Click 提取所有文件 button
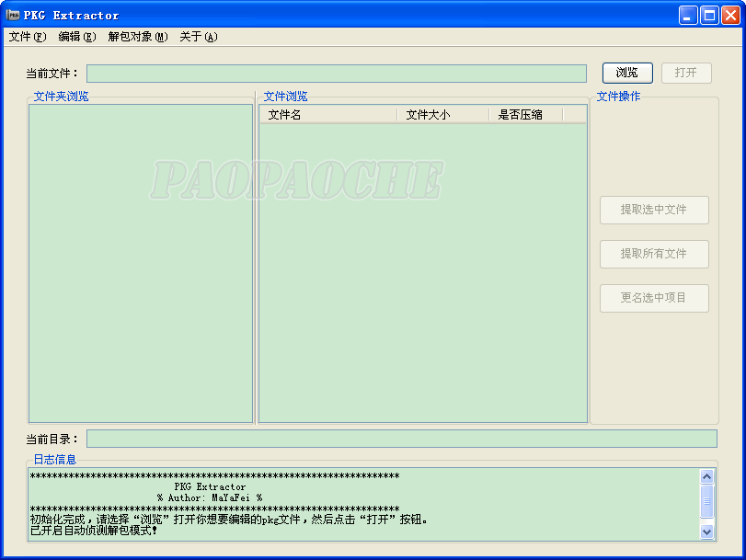The image size is (746, 560). pos(654,254)
